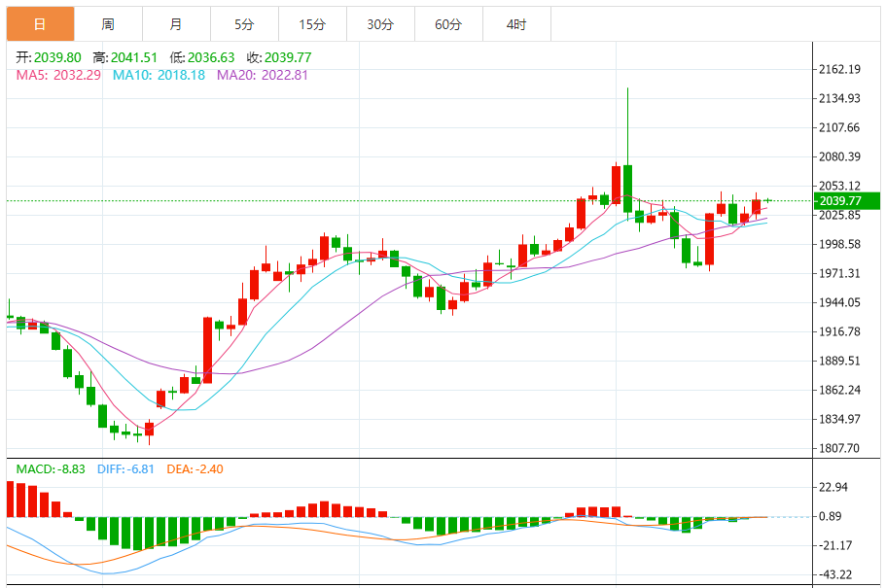Switch to the 月 monthly tab
This screenshot has width=886, height=588.
176,24
